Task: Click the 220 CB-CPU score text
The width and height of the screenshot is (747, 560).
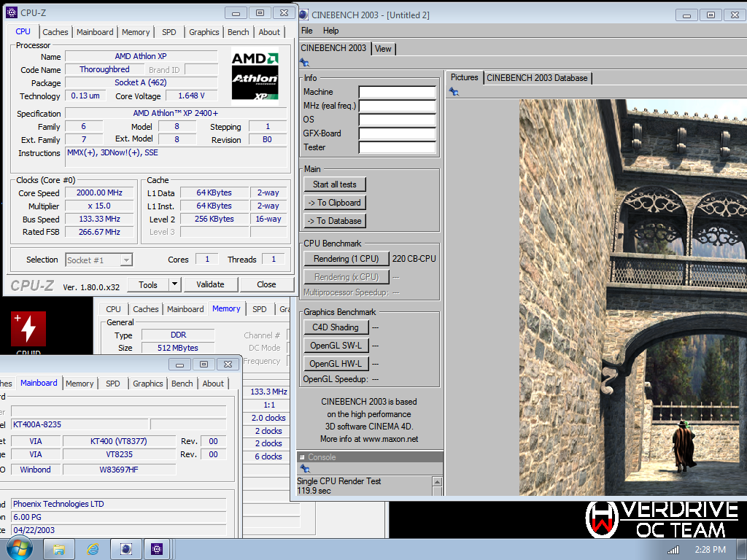Action: 414,259
